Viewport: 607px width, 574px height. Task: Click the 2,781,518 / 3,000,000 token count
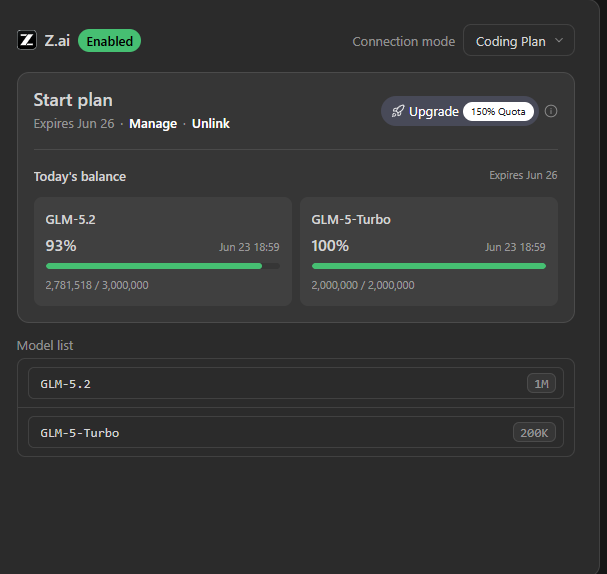click(x=97, y=285)
